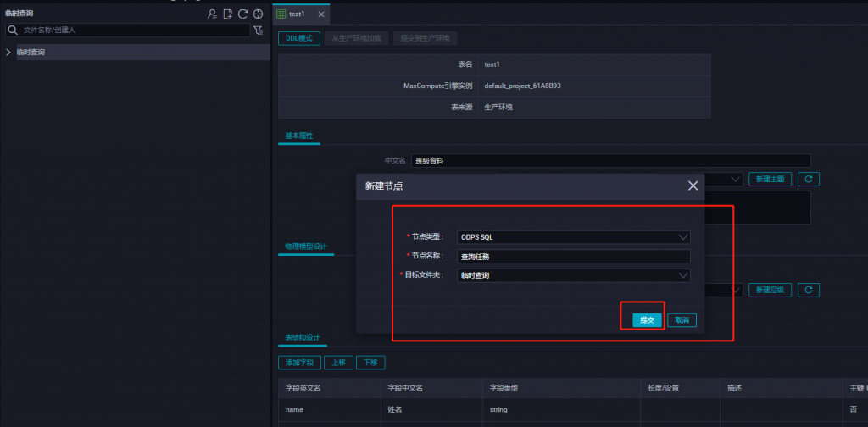The image size is (868, 427).
Task: Click the 下移 button
Action: click(x=370, y=363)
